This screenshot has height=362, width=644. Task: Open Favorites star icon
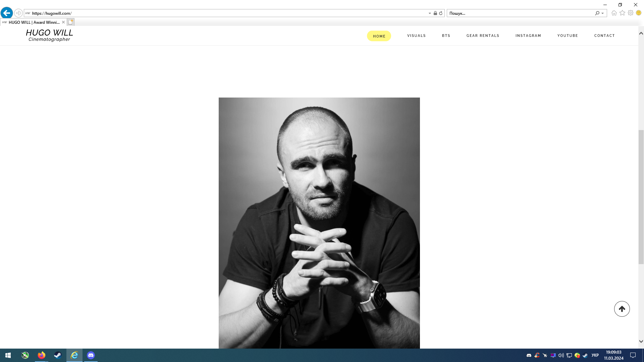tap(622, 13)
